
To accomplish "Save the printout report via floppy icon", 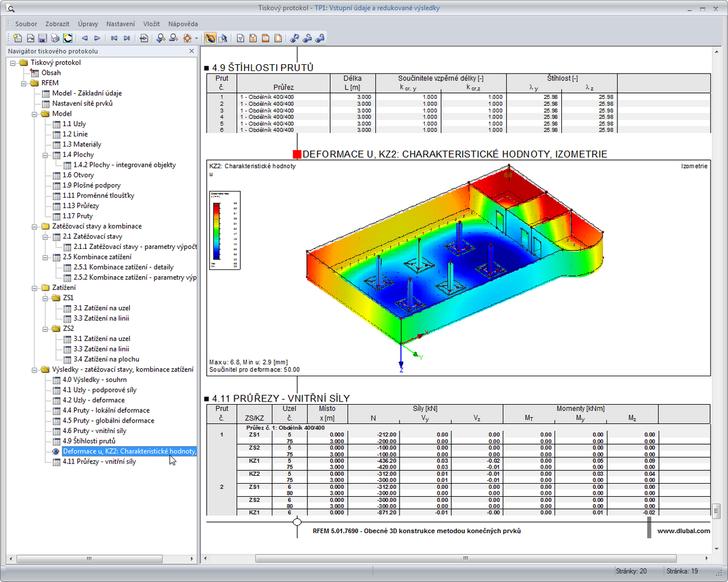I will click(x=43, y=38).
